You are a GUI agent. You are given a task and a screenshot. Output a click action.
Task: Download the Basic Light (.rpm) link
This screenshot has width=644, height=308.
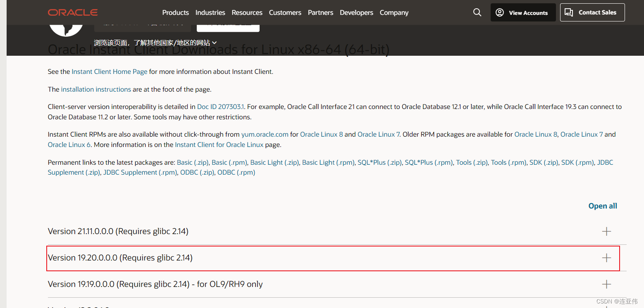click(328, 162)
